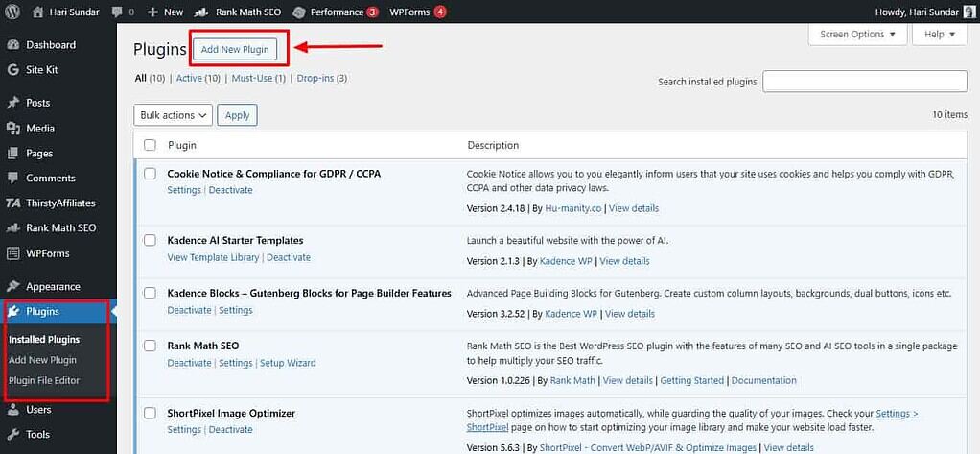The height and width of the screenshot is (454, 980).
Task: Click the Dashboard icon in sidebar
Action: 13,45
